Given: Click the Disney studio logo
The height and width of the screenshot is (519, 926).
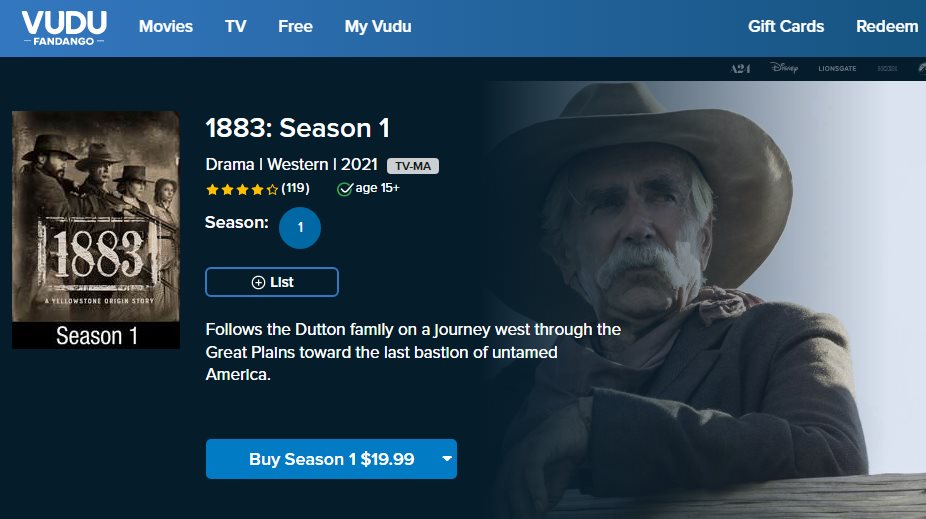Looking at the screenshot, I should coord(785,69).
